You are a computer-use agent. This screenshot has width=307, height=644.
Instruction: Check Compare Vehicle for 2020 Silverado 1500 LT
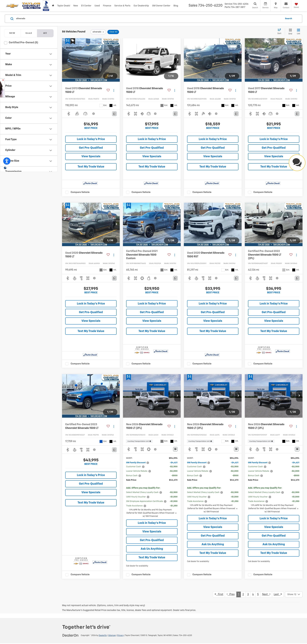pos(67,364)
